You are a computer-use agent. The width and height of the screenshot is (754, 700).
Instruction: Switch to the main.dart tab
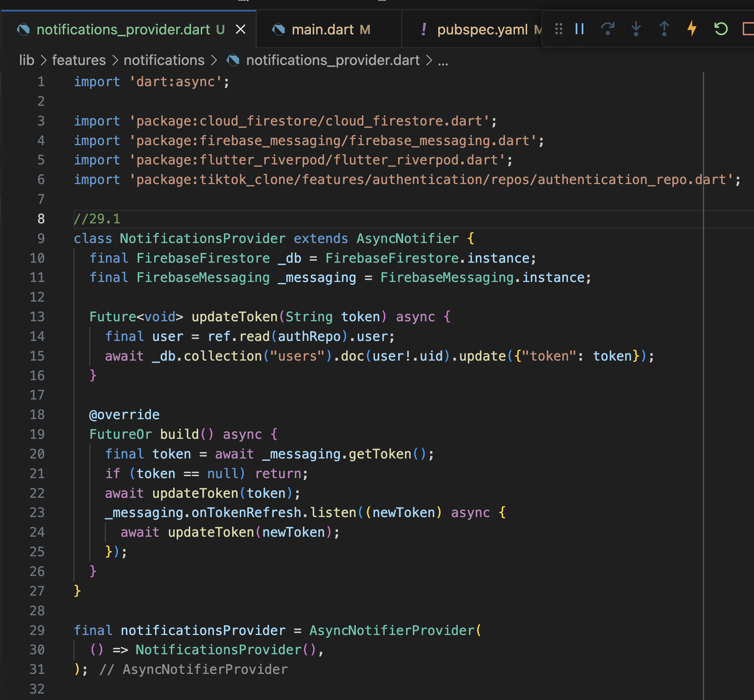pyautogui.click(x=323, y=29)
